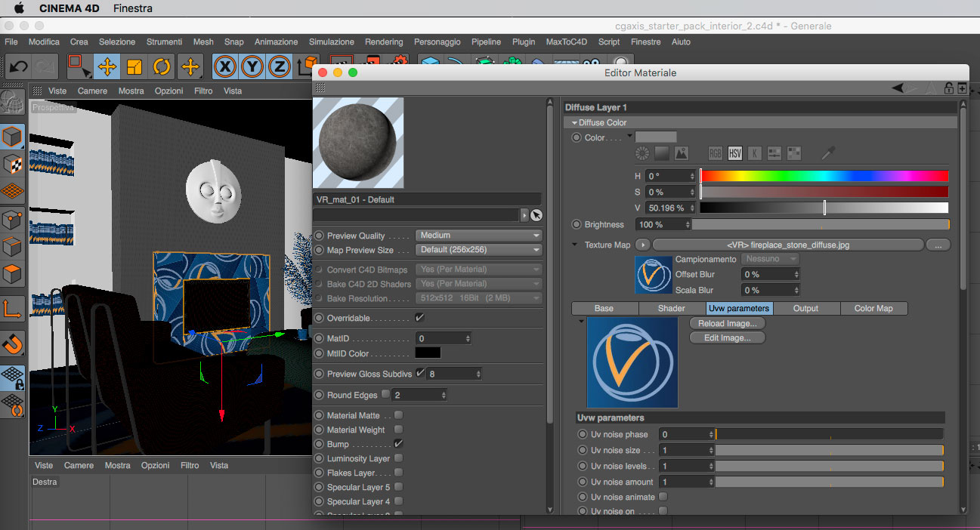Screen dimensions: 980x530
Task: Switch to Model mode cube icon
Action: 12,137
